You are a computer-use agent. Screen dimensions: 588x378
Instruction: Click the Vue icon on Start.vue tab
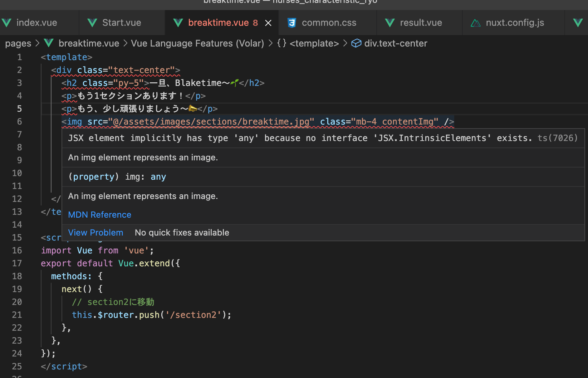92,23
